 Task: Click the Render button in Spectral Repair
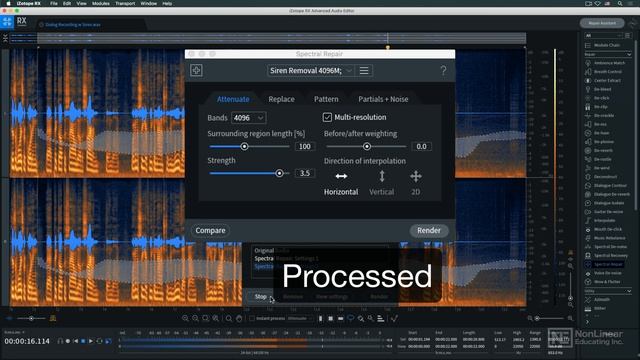(429, 231)
